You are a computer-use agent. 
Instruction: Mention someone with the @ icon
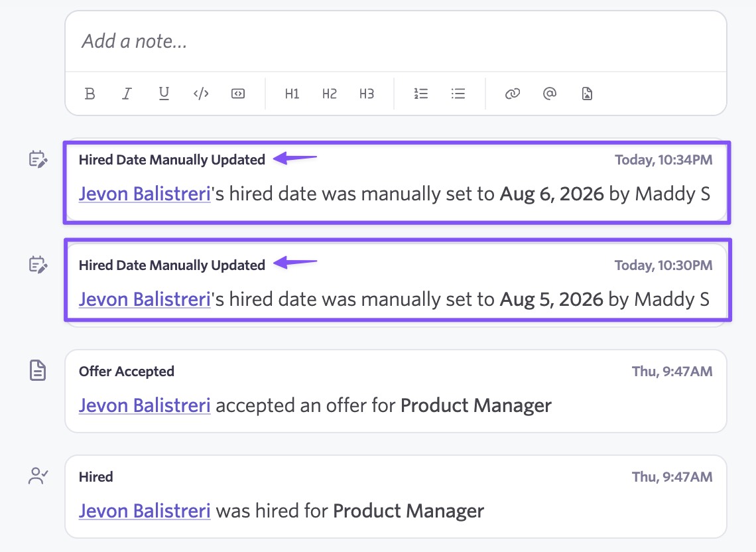(550, 94)
